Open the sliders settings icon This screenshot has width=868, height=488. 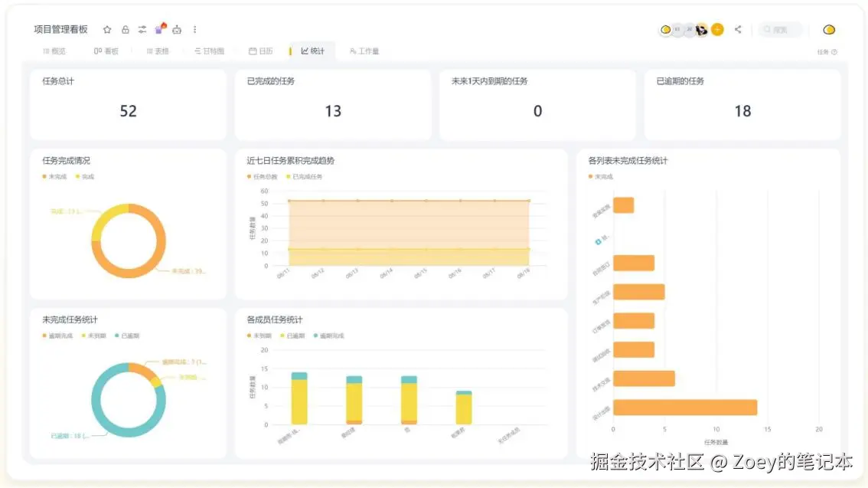[x=142, y=29]
